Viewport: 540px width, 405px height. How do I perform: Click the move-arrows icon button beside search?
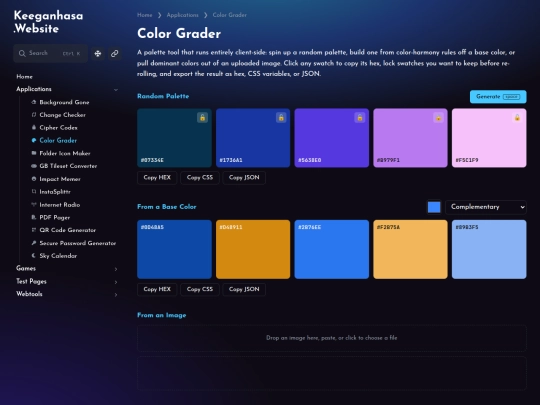pos(98,53)
